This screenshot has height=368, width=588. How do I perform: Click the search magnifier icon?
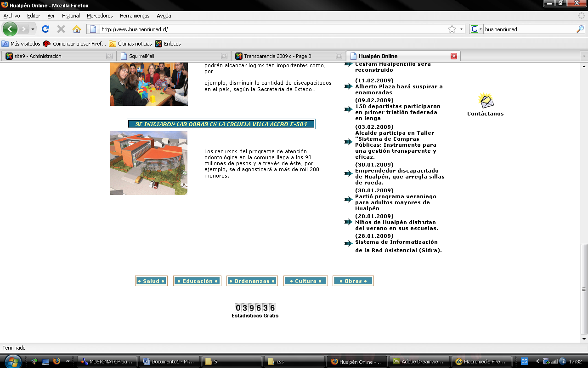point(580,29)
